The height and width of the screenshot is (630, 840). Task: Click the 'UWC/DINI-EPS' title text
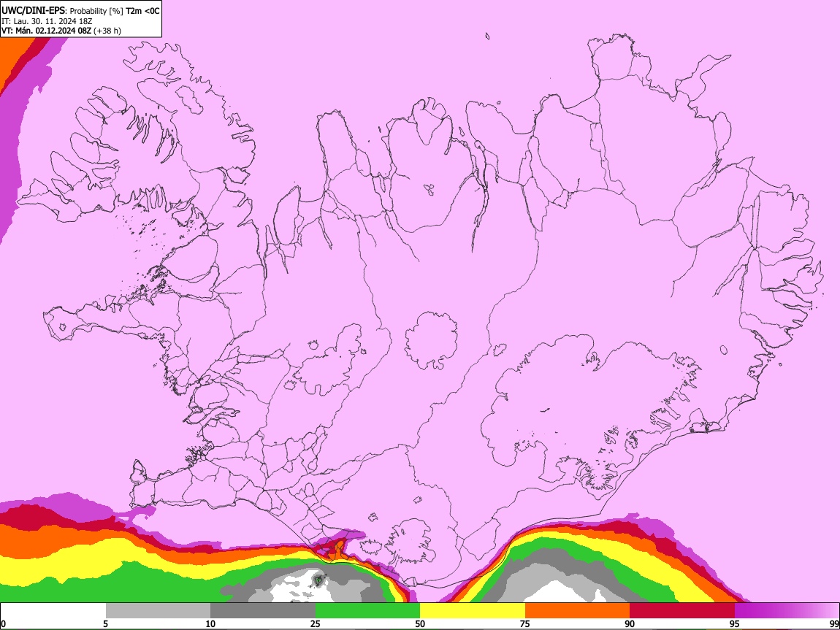[33, 10]
